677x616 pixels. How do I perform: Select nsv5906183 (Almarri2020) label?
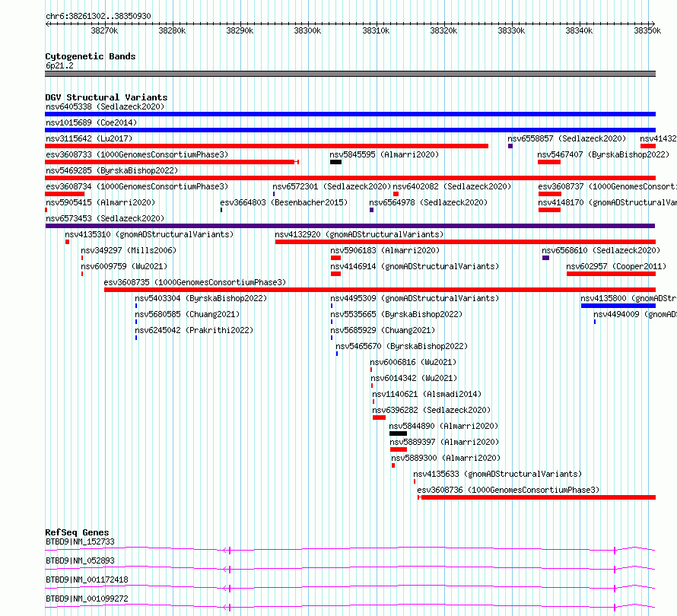tap(385, 250)
